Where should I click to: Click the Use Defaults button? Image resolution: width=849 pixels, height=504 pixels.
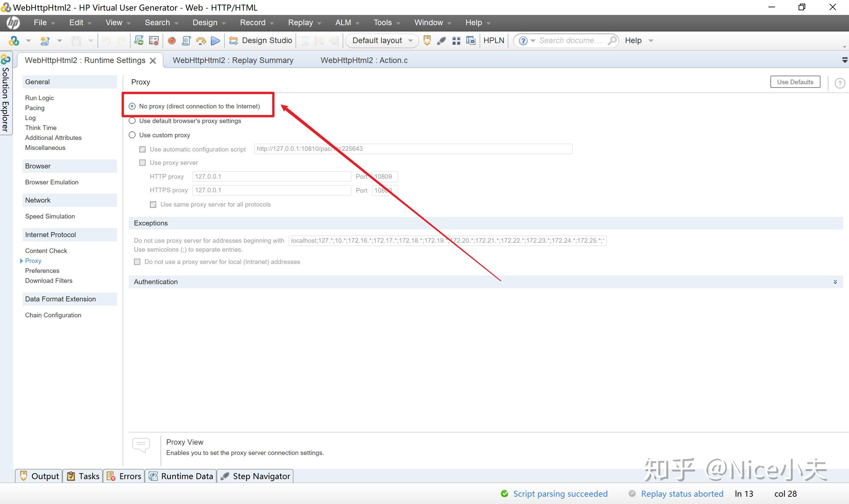795,82
